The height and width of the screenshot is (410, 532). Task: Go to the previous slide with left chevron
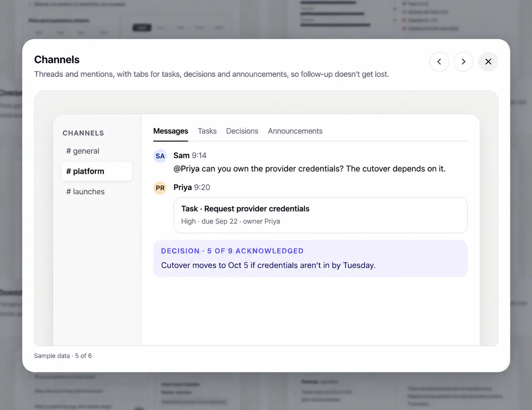(x=439, y=61)
